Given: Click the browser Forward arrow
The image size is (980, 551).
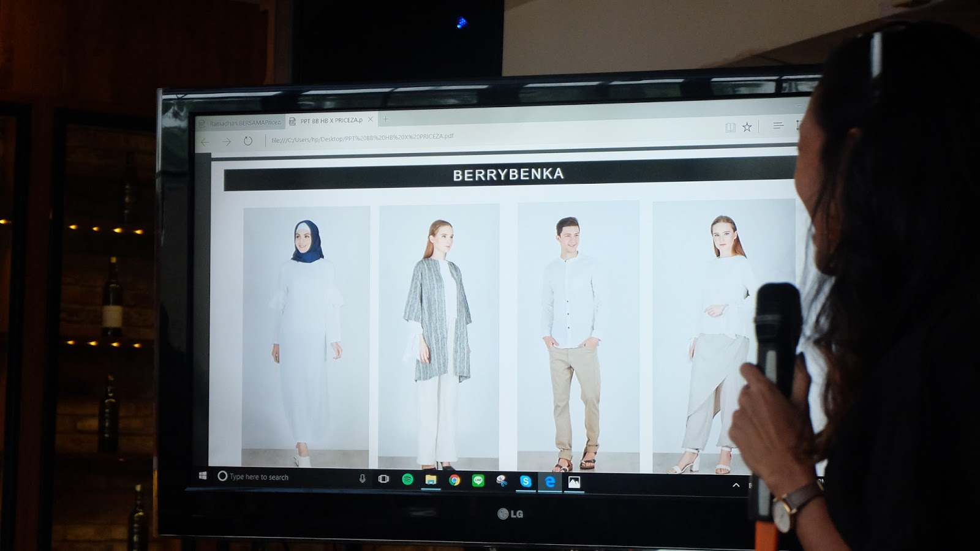Looking at the screenshot, I should [227, 141].
